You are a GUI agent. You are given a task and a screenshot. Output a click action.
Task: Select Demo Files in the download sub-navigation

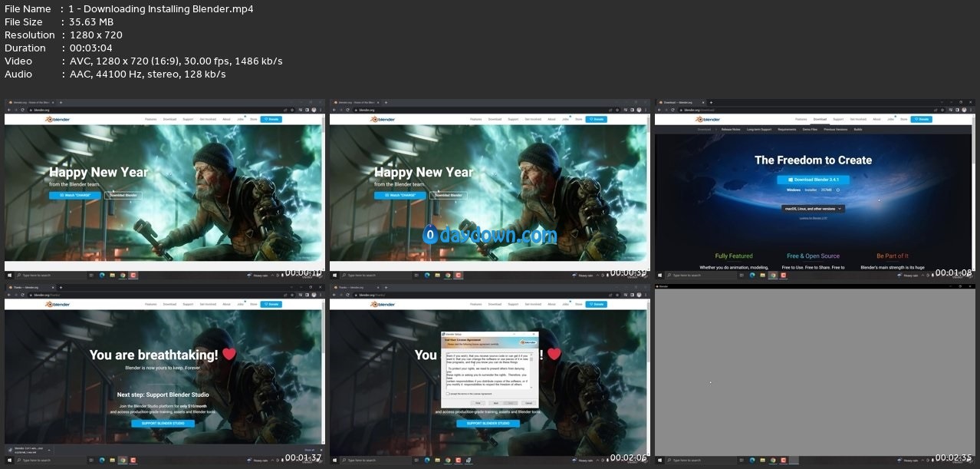(x=810, y=130)
